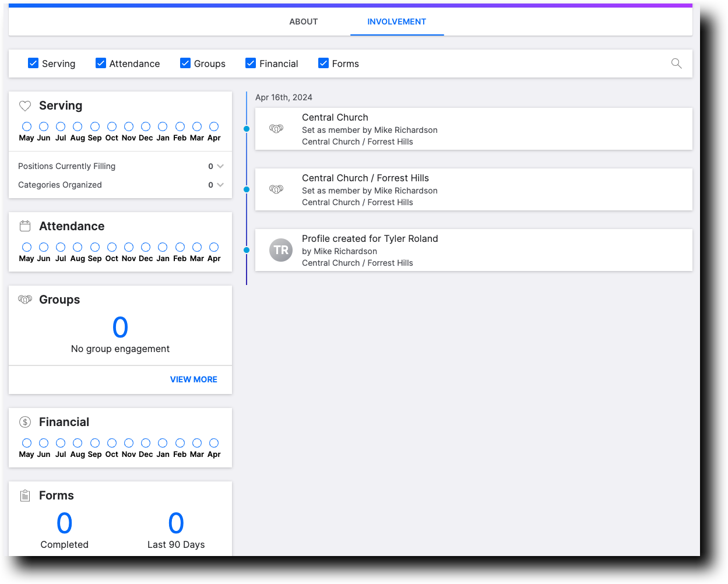Disable the Attendance filter checkbox
This screenshot has height=584, width=728.
[x=100, y=63]
